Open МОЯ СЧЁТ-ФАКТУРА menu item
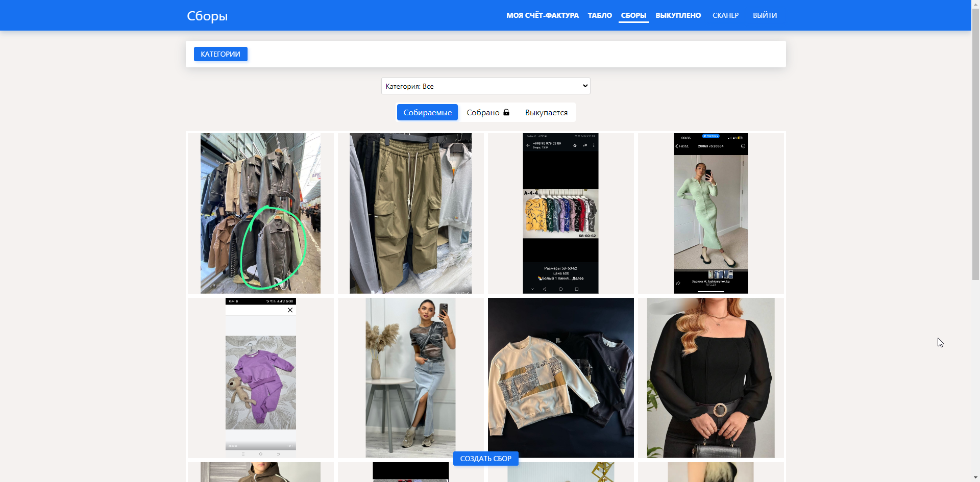980x482 pixels. coord(543,15)
